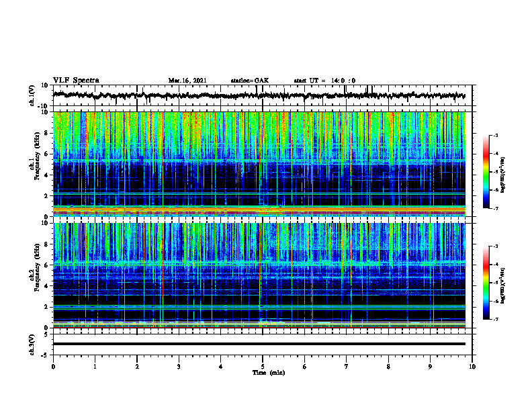Click the time axis tick label "4"

221,367
